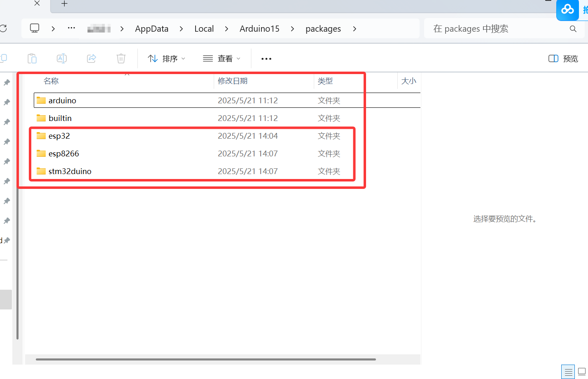588x379 pixels.
Task: Select the esp32 folder
Action: (227, 136)
